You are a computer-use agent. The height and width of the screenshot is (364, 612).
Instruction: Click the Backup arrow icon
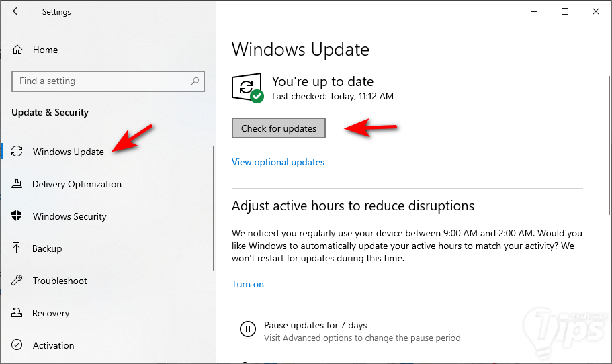tap(17, 248)
